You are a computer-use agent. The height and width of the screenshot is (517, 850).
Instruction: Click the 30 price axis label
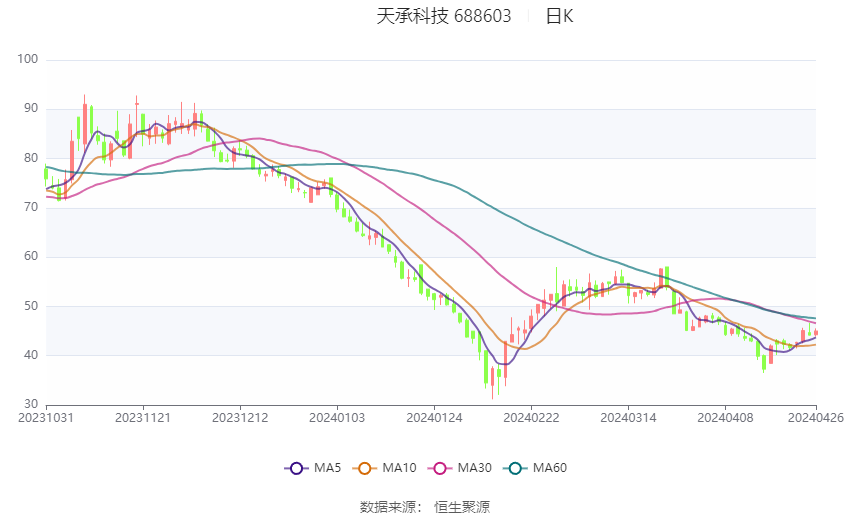31,404
